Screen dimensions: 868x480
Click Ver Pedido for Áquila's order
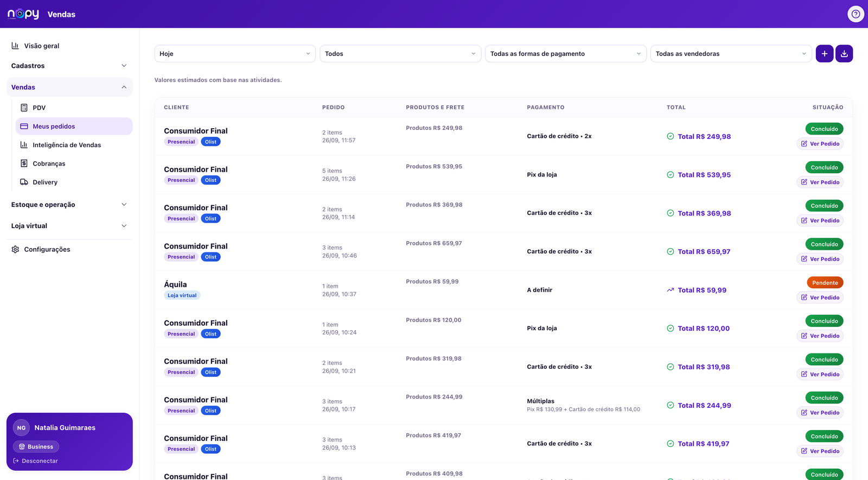[820, 298]
